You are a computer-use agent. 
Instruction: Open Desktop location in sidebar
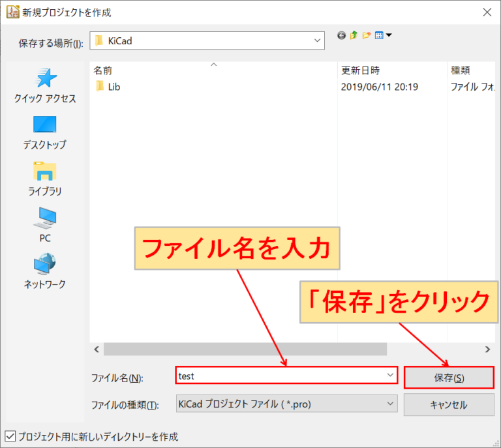tap(45, 132)
